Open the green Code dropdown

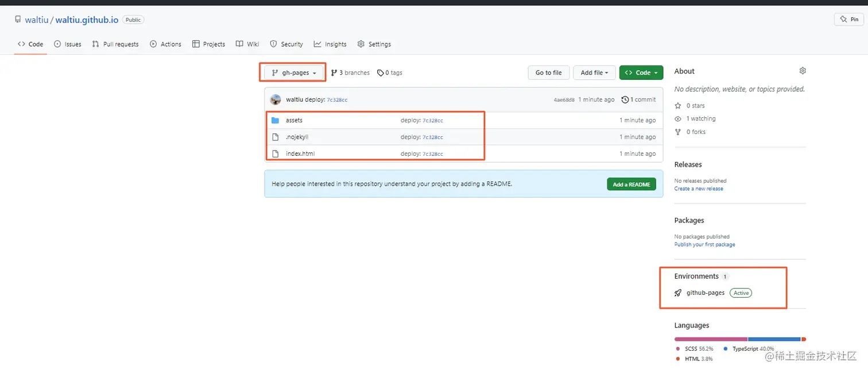click(x=641, y=72)
